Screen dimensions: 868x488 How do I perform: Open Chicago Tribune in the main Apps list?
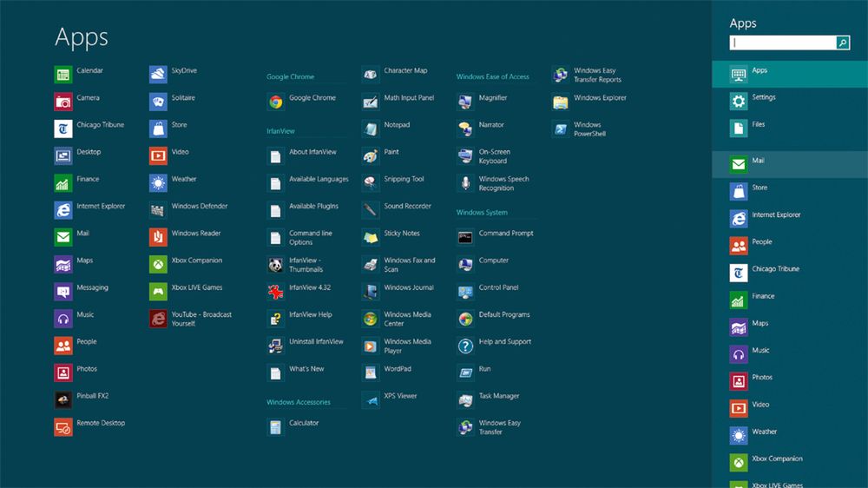63,129
